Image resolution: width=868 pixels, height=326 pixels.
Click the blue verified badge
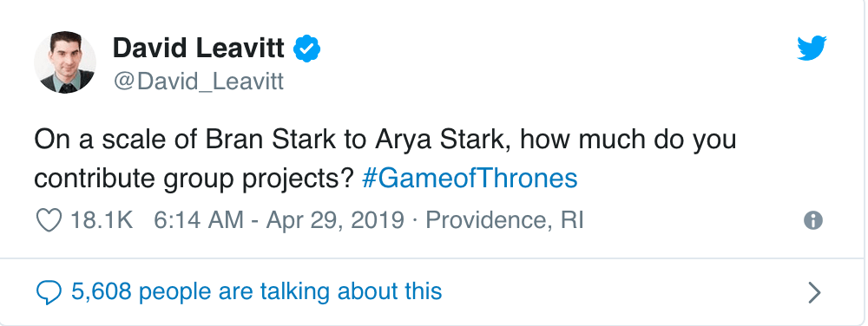pos(306,49)
